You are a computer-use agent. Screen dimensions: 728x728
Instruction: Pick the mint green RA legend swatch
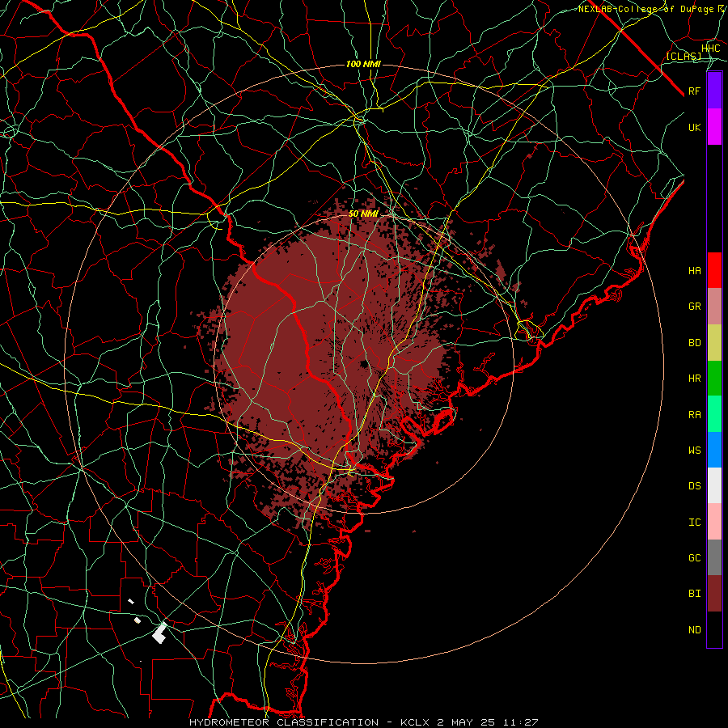tap(714, 414)
